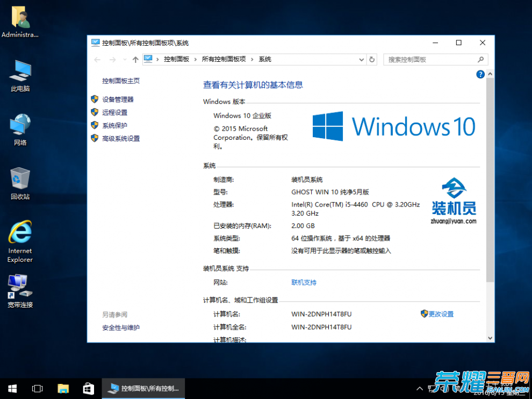
Task: Open 联机支持 website link
Action: (x=304, y=282)
